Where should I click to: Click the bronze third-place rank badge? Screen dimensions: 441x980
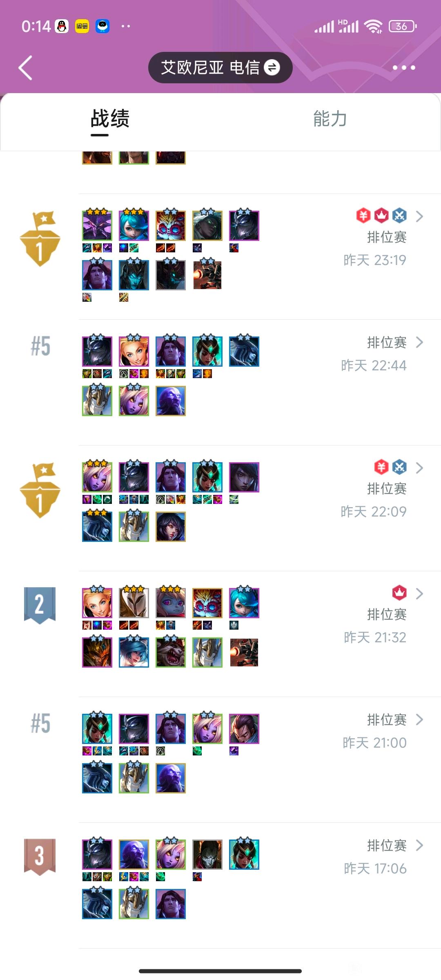40,857
